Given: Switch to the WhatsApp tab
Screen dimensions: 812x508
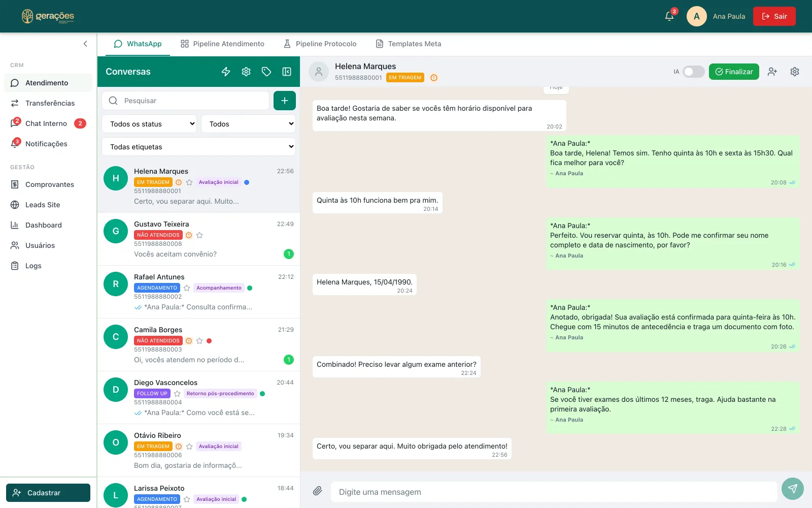Looking at the screenshot, I should [138, 44].
